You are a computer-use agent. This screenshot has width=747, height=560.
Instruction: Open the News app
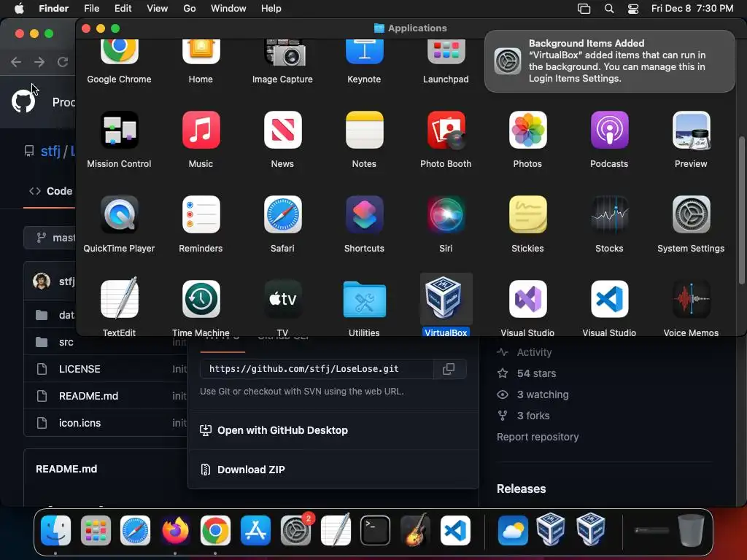point(282,130)
